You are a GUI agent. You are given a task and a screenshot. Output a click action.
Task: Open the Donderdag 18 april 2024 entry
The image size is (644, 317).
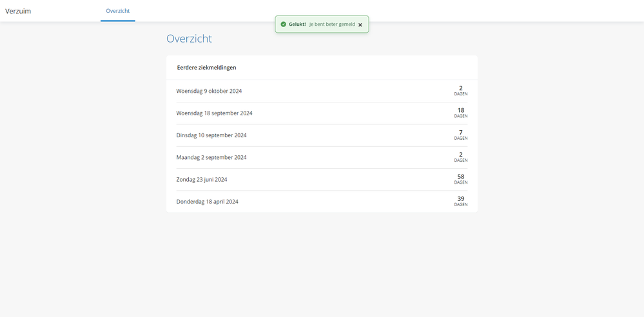pyautogui.click(x=207, y=202)
